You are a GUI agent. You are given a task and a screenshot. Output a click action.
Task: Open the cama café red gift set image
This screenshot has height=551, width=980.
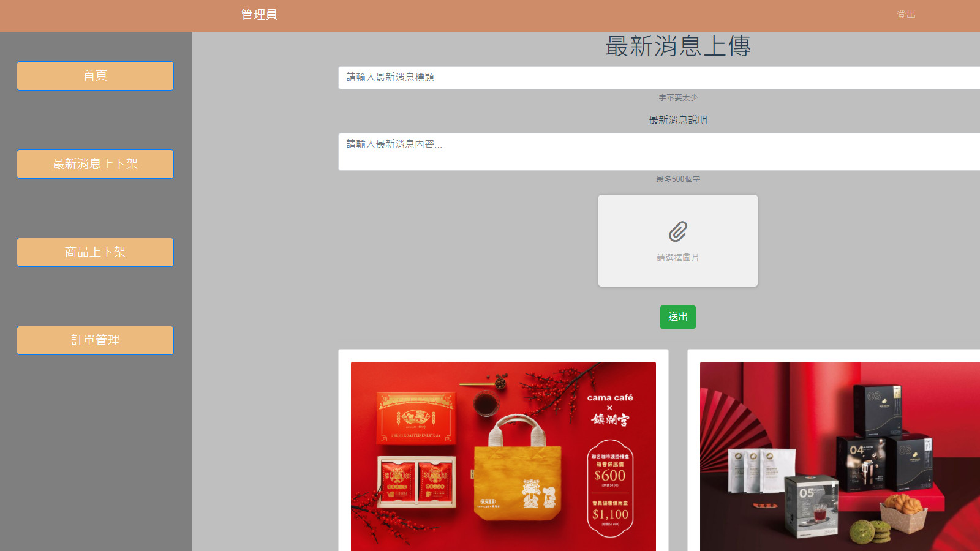[x=503, y=456]
